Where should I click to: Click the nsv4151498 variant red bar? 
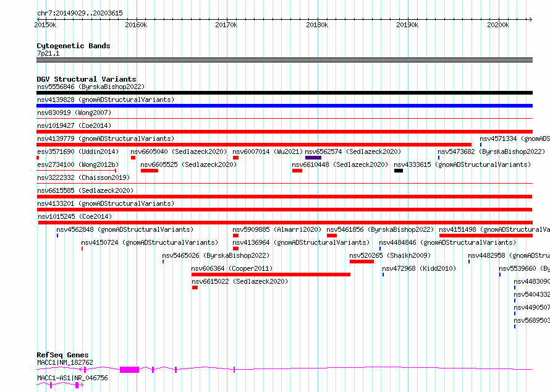(486, 236)
